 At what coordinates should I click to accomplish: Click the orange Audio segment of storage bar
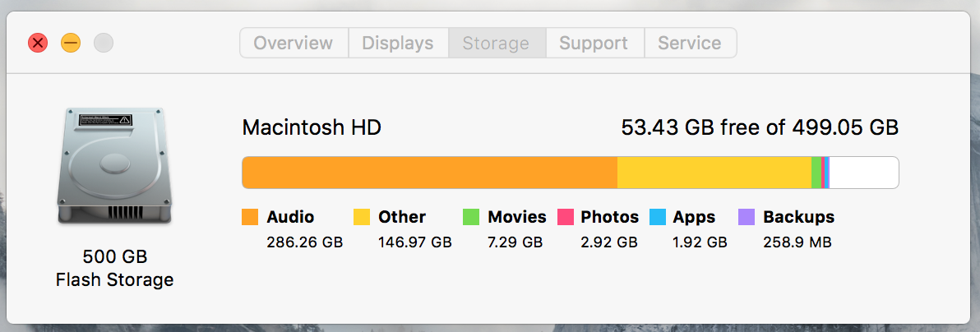click(429, 173)
